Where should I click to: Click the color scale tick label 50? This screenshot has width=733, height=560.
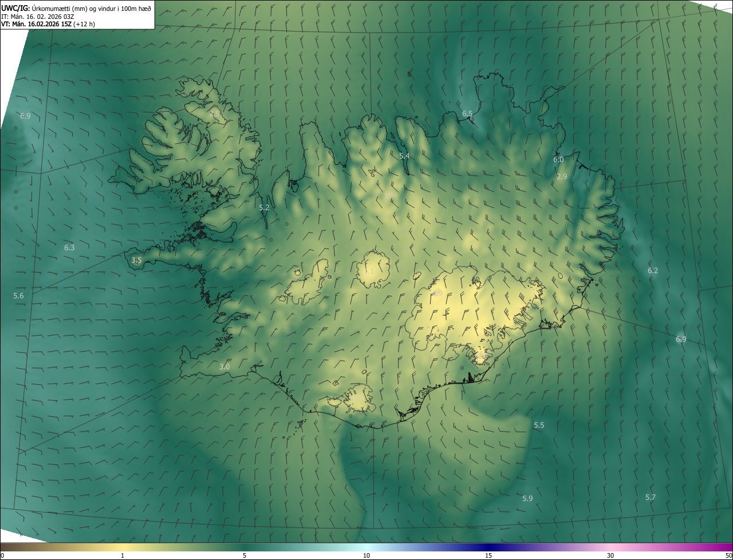tap(728, 556)
